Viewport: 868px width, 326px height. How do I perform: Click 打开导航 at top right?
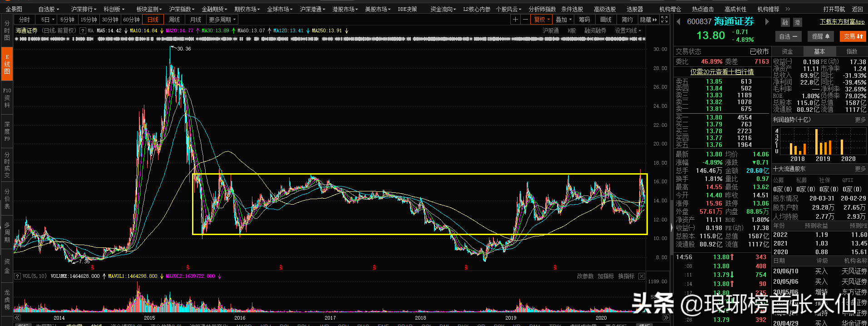834,9
